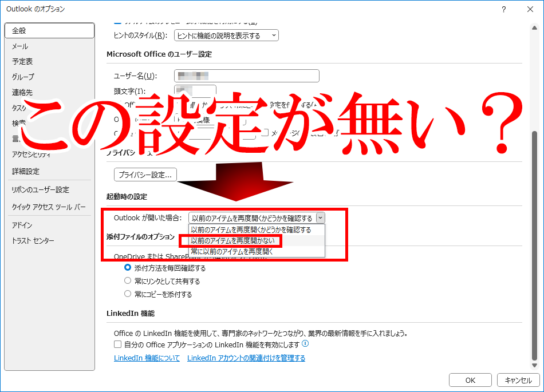Image resolution: width=544 pixels, height=392 pixels.
Task: Select 添付方法を毎回確認する radio button
Action: (x=128, y=268)
